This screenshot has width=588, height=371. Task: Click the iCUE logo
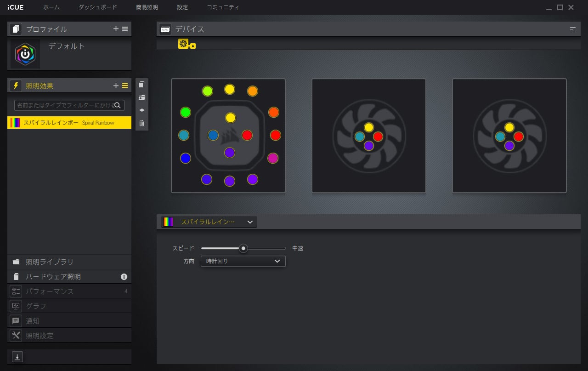coord(16,7)
